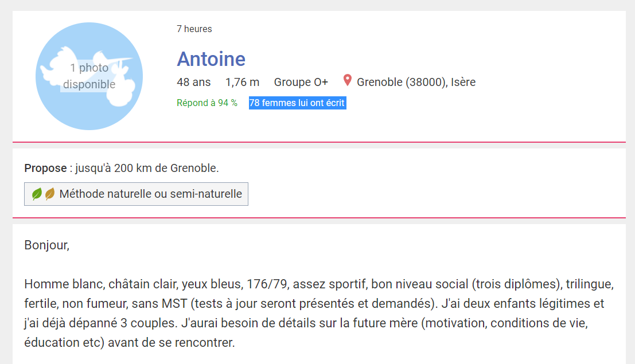Image resolution: width=635 pixels, height=364 pixels.
Task: Click the "7 heures" timestamp
Action: click(194, 29)
